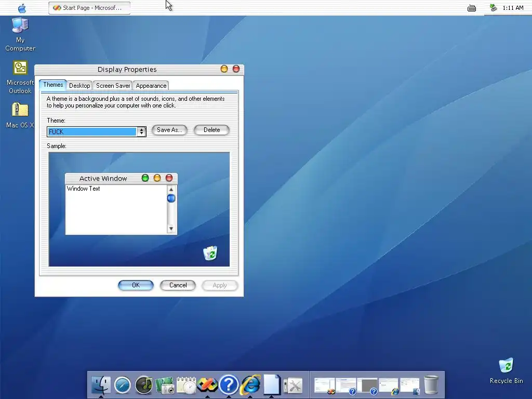Click the keyboard icon in menu bar
This screenshot has width=532, height=399.
click(472, 8)
